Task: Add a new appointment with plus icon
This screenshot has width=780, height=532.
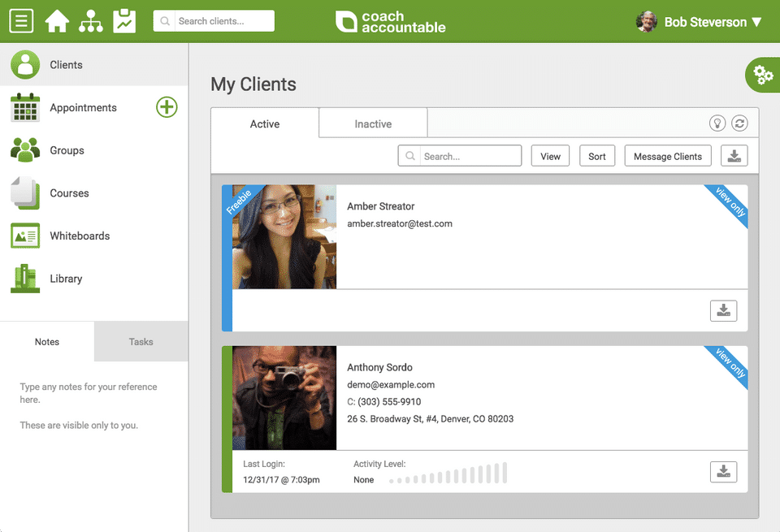Action: pos(167,107)
